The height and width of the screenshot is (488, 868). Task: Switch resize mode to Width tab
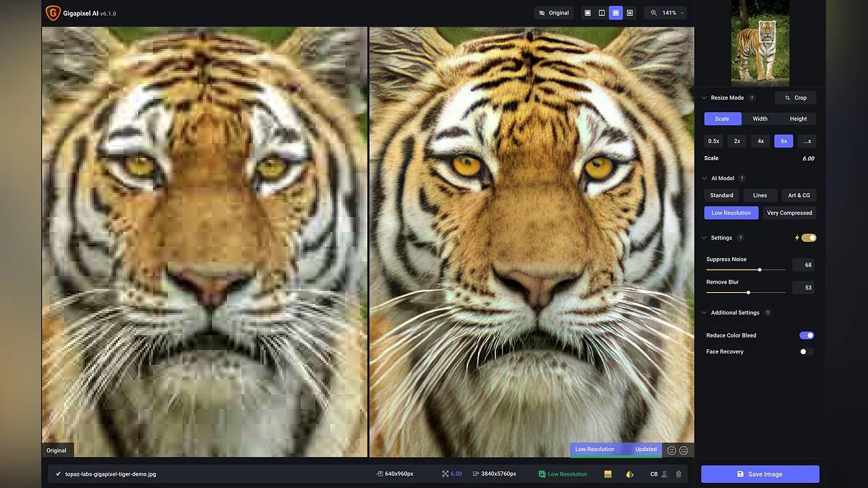[759, 119]
